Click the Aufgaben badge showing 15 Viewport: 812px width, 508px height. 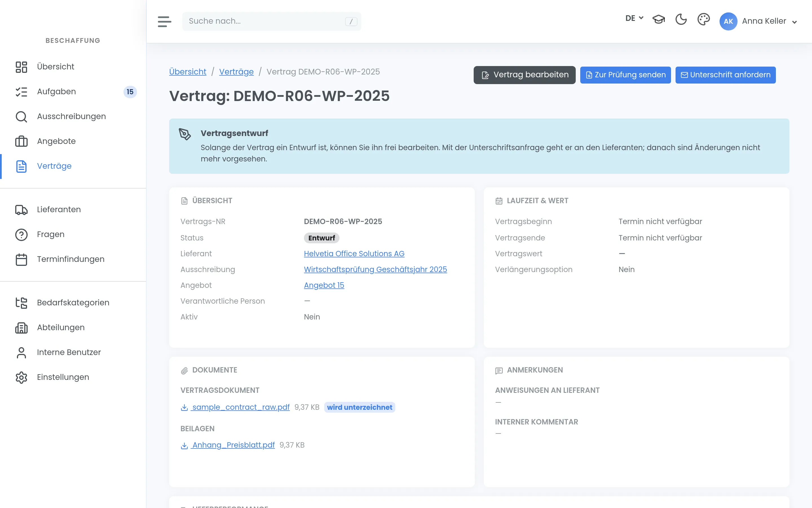coord(130,92)
